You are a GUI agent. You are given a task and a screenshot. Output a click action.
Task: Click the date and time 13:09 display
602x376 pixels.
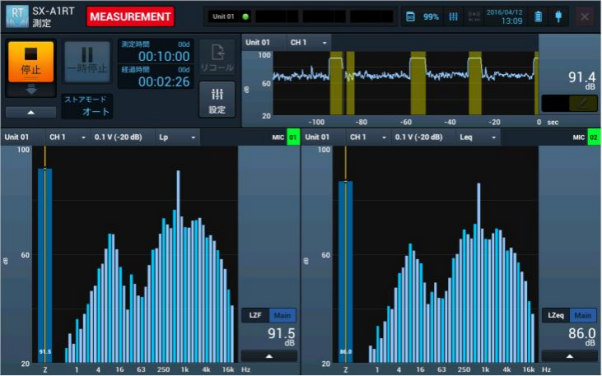click(x=504, y=17)
